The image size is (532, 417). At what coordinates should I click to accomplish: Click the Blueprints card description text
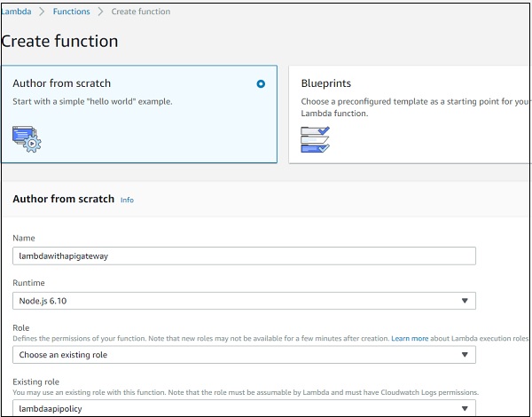(410, 107)
